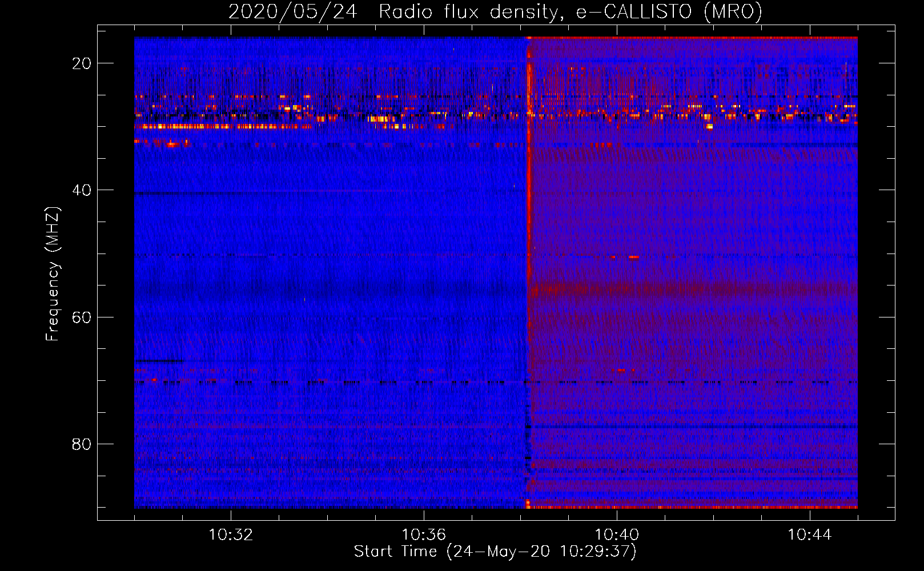The width and height of the screenshot is (924, 571).
Task: Click the 10:44 time tick label
Action: [x=810, y=535]
